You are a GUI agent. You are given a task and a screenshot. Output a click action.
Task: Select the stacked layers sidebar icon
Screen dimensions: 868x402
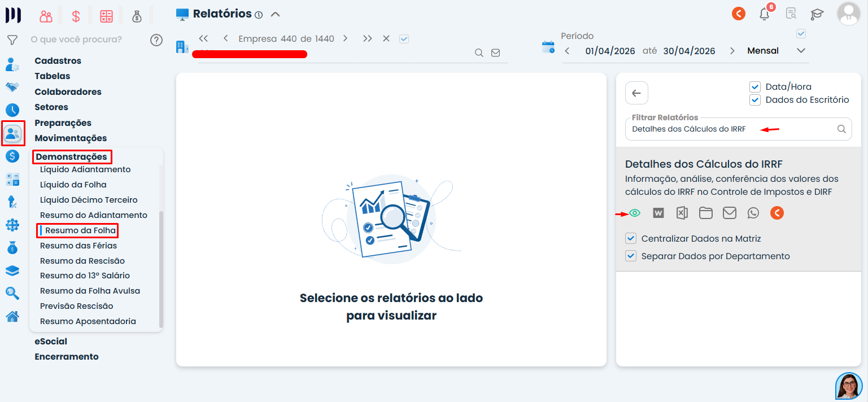click(12, 270)
